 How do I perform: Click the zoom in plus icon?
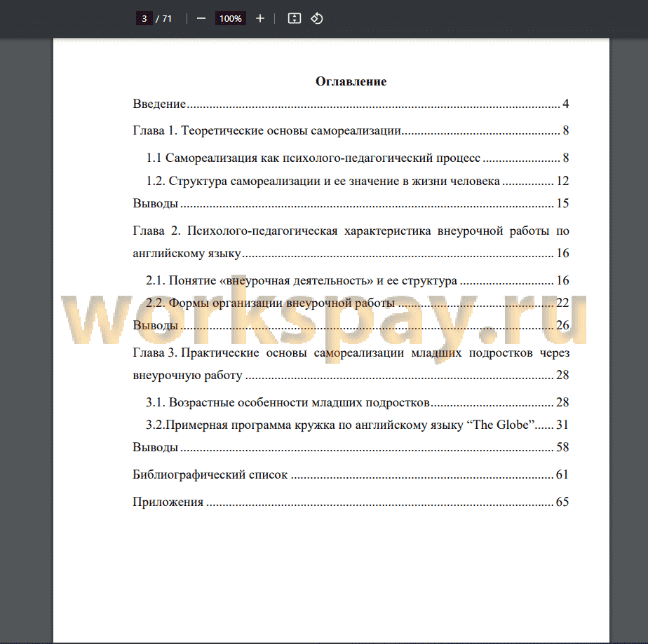point(260,19)
